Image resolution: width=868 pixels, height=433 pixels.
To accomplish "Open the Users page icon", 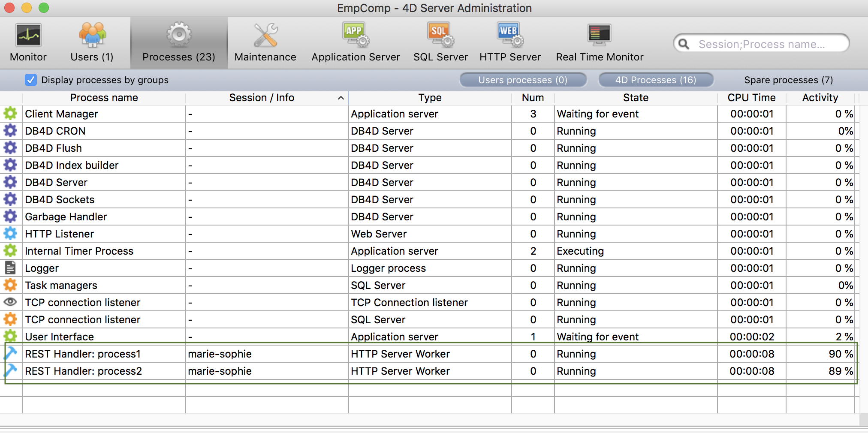I will 92,35.
